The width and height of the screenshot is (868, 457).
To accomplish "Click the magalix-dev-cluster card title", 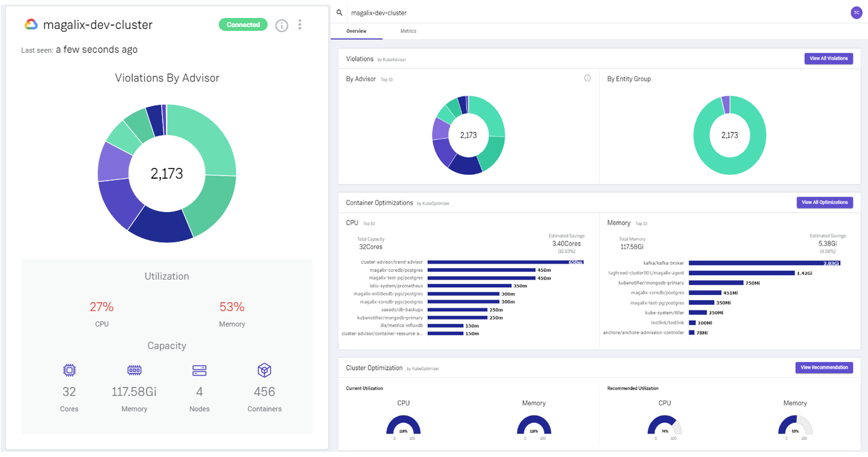I will coord(98,25).
